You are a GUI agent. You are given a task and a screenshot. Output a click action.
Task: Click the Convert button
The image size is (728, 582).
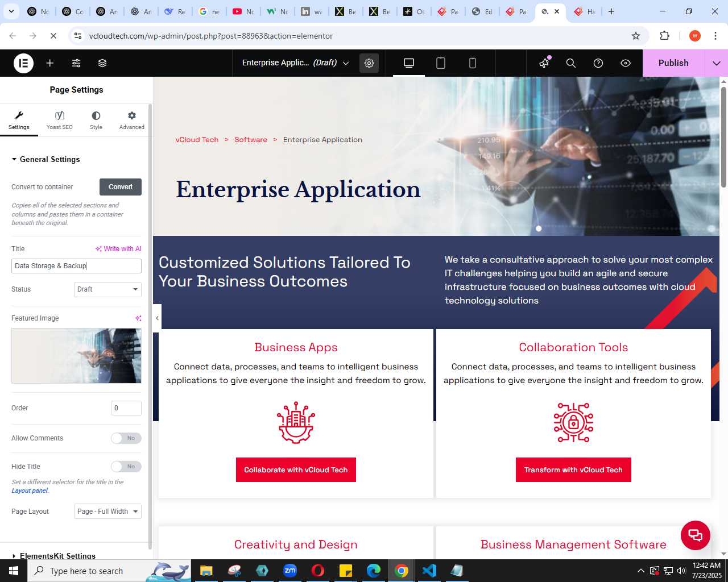(x=121, y=187)
